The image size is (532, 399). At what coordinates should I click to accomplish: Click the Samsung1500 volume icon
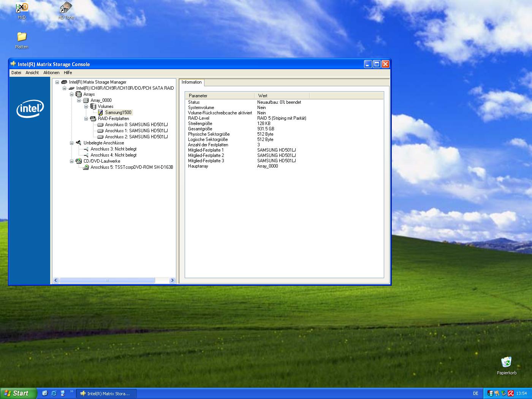coord(100,112)
